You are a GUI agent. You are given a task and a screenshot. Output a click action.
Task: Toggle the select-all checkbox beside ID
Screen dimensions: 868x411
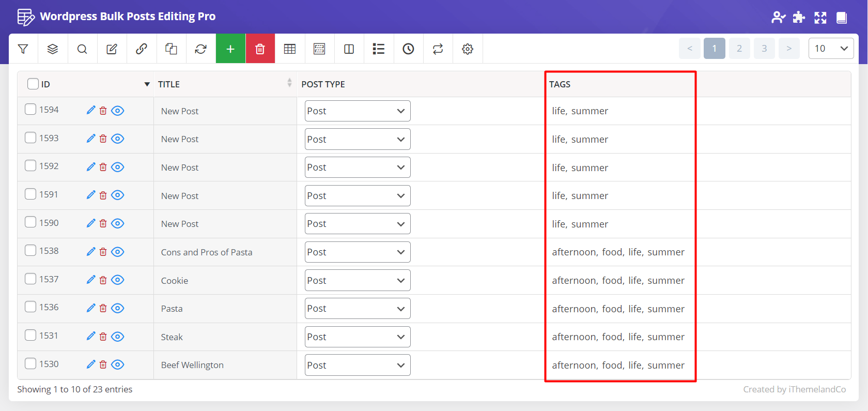point(33,84)
